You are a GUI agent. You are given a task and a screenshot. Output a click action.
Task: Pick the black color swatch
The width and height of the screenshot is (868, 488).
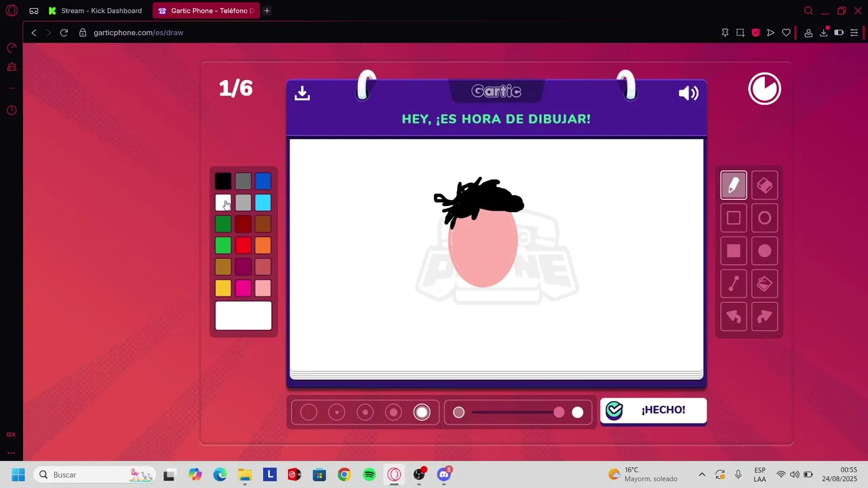[223, 181]
